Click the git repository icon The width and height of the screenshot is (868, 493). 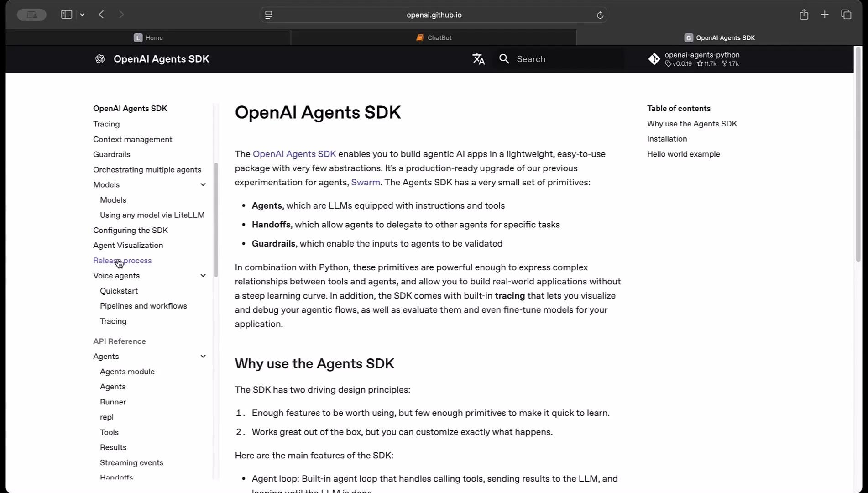[x=654, y=59]
